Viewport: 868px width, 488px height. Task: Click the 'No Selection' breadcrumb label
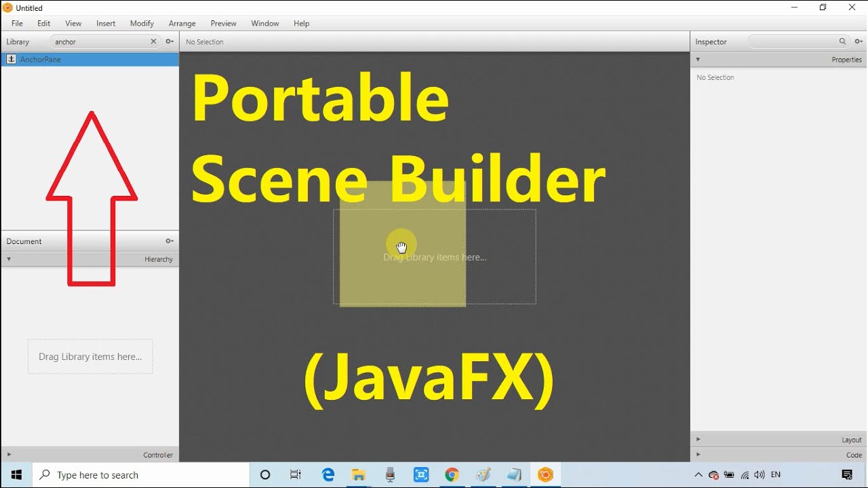point(205,42)
